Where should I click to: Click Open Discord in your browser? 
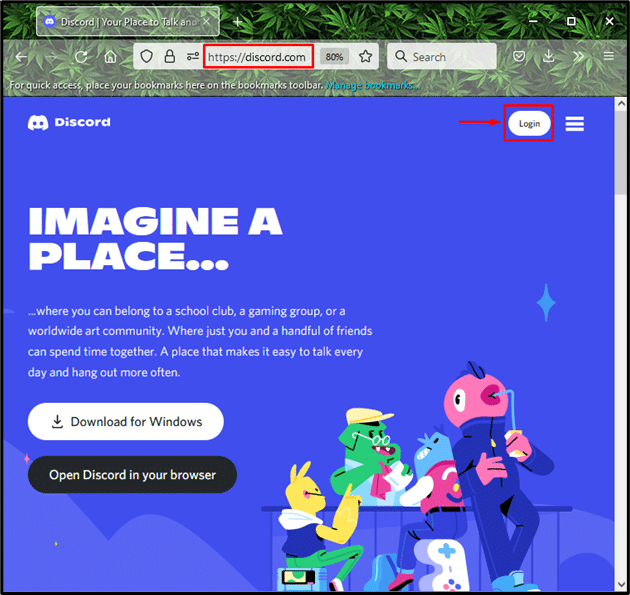tap(132, 474)
